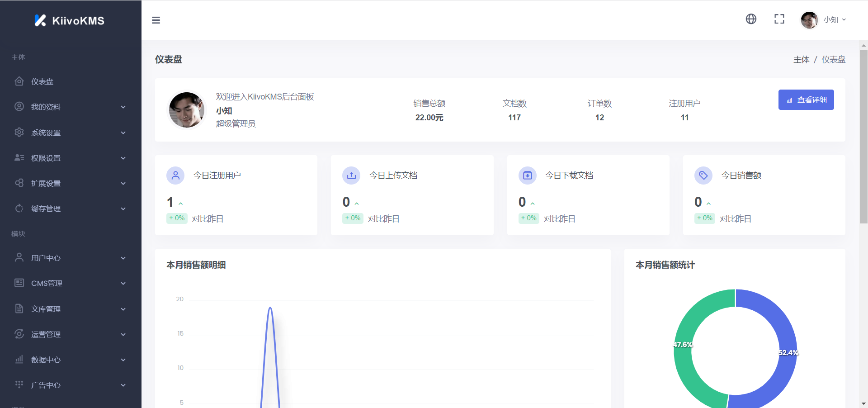This screenshot has width=868, height=408.
Task: Click the 文库管理 document icon
Action: (x=19, y=308)
